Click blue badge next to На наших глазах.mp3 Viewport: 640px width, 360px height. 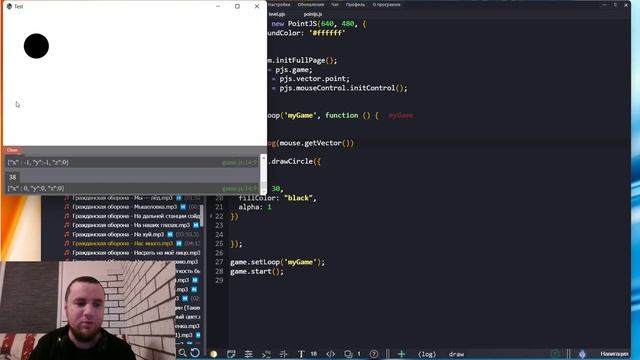click(x=196, y=225)
